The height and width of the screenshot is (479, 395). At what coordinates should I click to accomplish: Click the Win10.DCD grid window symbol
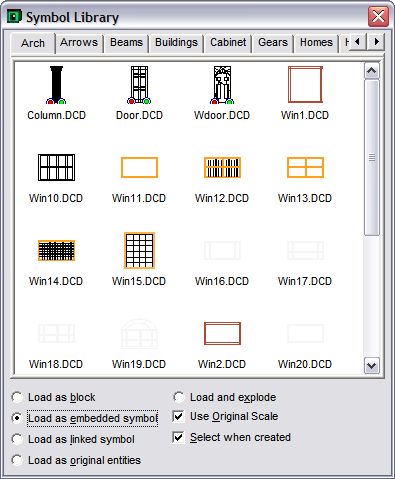coord(56,167)
